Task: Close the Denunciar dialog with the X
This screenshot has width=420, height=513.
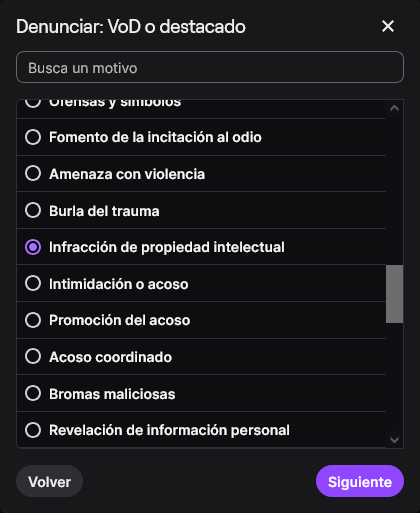Action: (388, 26)
